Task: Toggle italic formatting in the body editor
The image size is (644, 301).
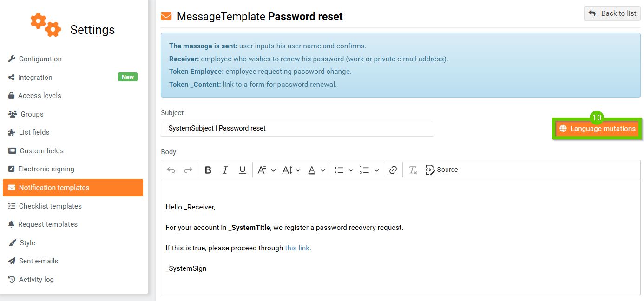Action: click(225, 170)
